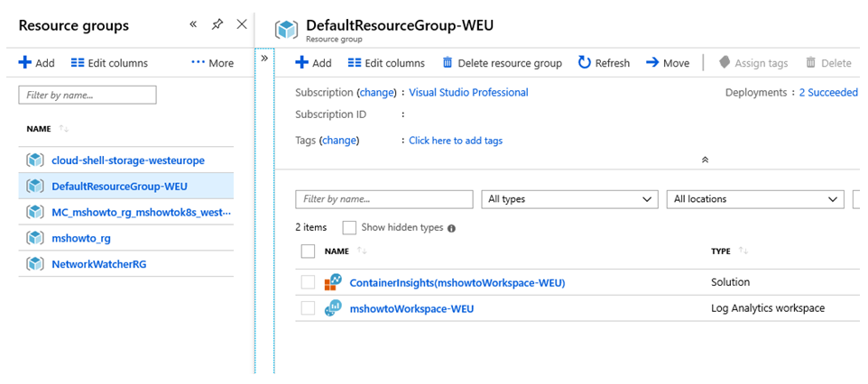The height and width of the screenshot is (384, 868).
Task: Click the info icon next to Show hidden types
Action: [x=451, y=228]
